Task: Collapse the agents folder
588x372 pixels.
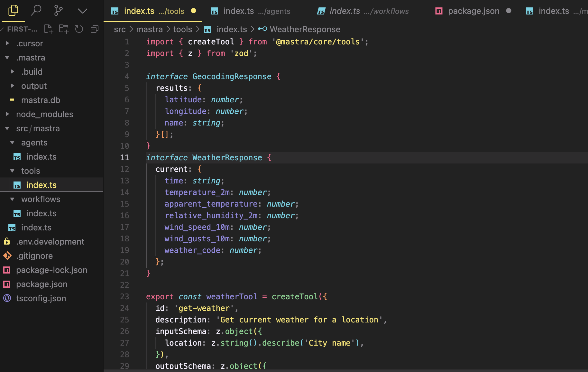Action: pos(51,143)
